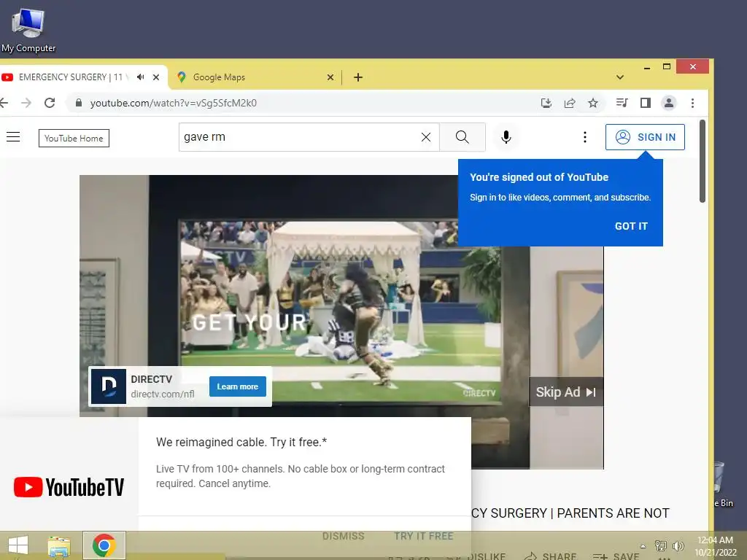Open a new browser tab

tap(358, 77)
